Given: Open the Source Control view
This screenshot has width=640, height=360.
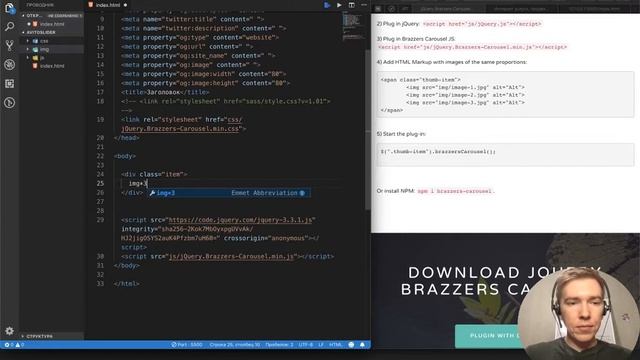Looking at the screenshot, I should [x=9, y=45].
